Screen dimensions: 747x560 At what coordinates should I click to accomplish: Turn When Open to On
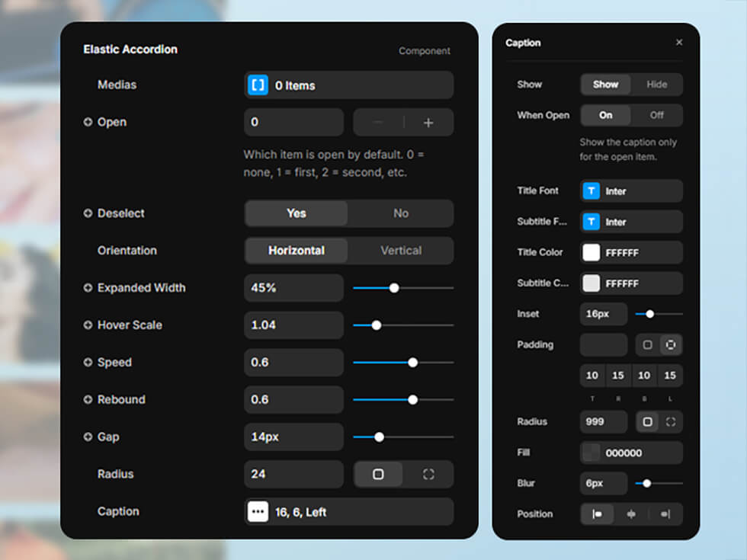pyautogui.click(x=605, y=115)
